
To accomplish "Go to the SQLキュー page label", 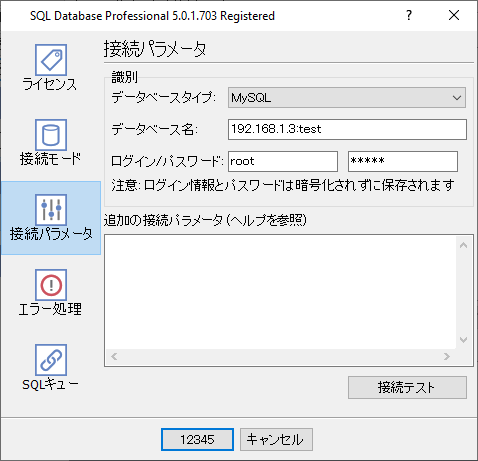I will coord(50,385).
